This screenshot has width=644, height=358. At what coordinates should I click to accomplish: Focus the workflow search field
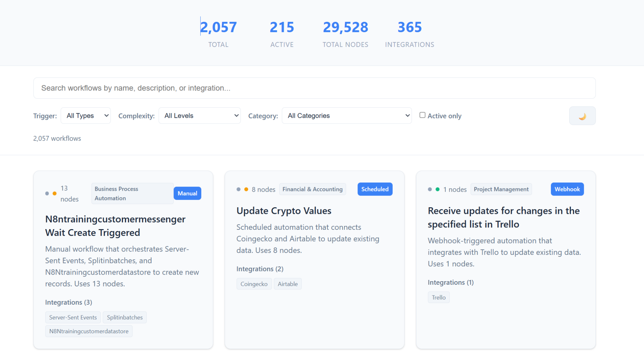click(314, 88)
